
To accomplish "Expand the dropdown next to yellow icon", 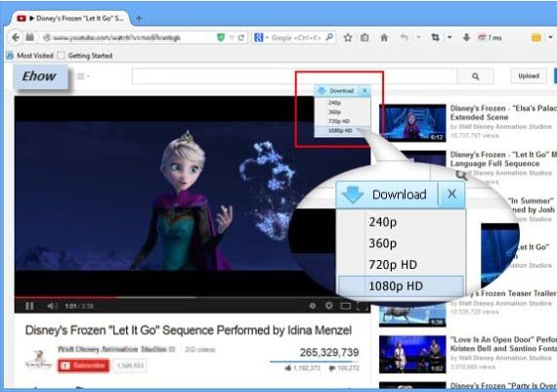I will 550,37.
